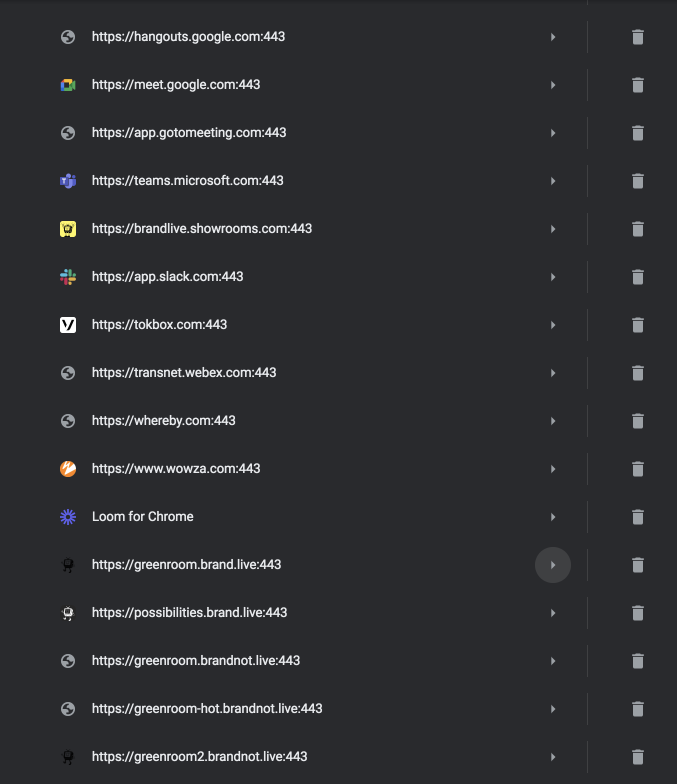Expand whereby.com site details
Viewport: 677px width, 784px height.
[553, 421]
